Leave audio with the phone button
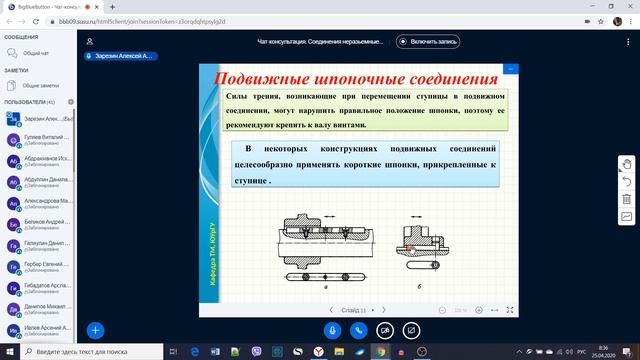Viewport: 640px width, 360px height. pos(358,331)
